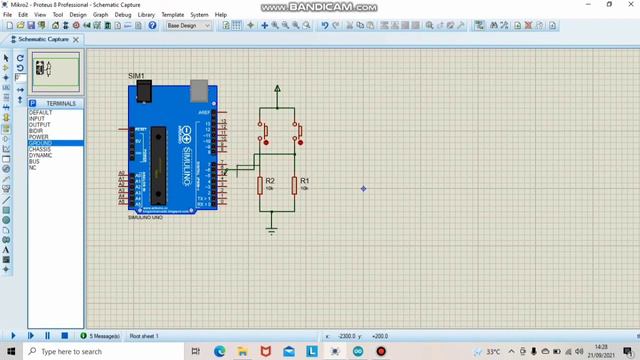Open Microsoft Edge from the taskbar
This screenshot has height=360, width=640.
pos(220,351)
